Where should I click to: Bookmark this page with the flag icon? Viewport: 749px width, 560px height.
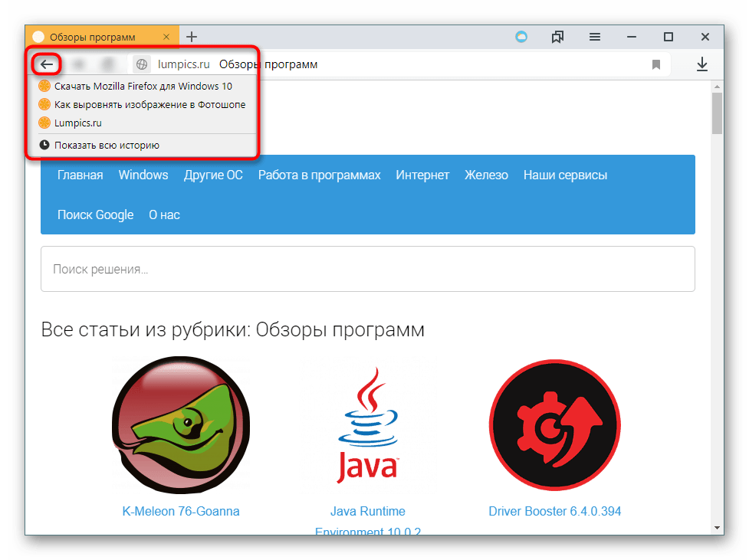pos(655,64)
